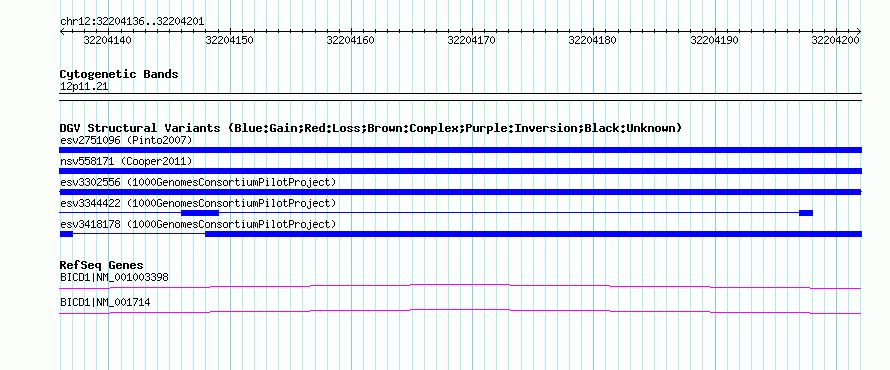This screenshot has width=890, height=370.
Task: Open variant label esv3302556
Action: coord(198,182)
